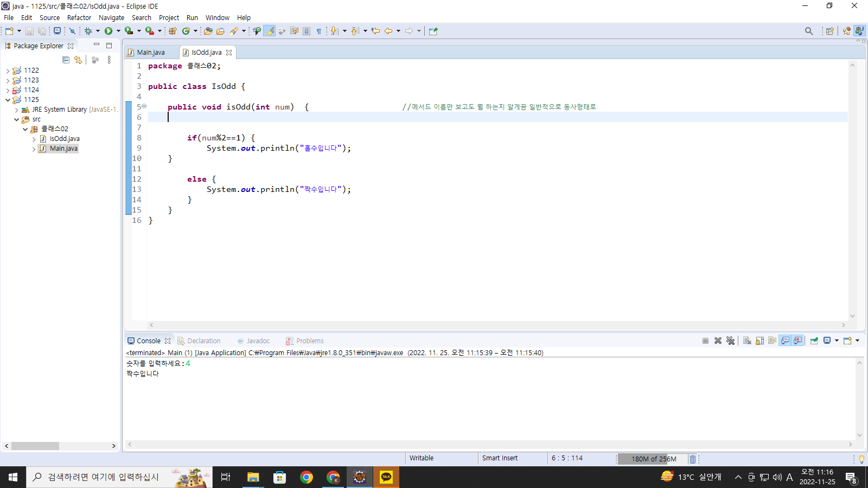Click Run Garbage Collector trash icon
Viewport: 868px width, 488px height.
point(693,459)
